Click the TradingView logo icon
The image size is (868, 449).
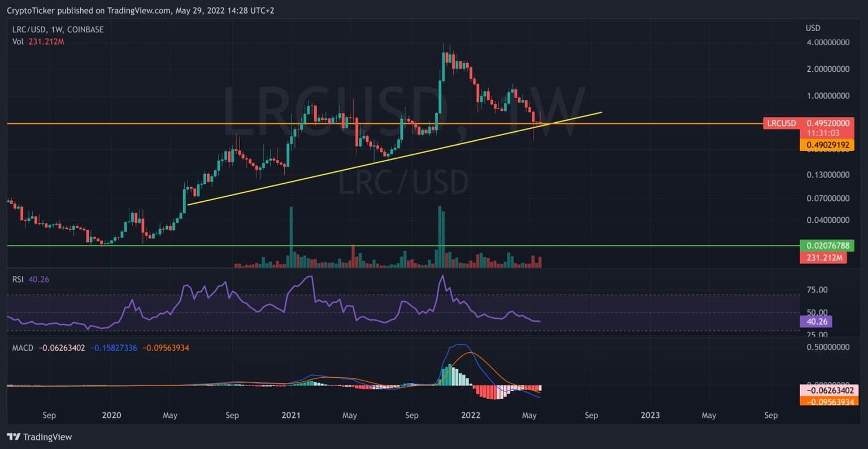(14, 437)
